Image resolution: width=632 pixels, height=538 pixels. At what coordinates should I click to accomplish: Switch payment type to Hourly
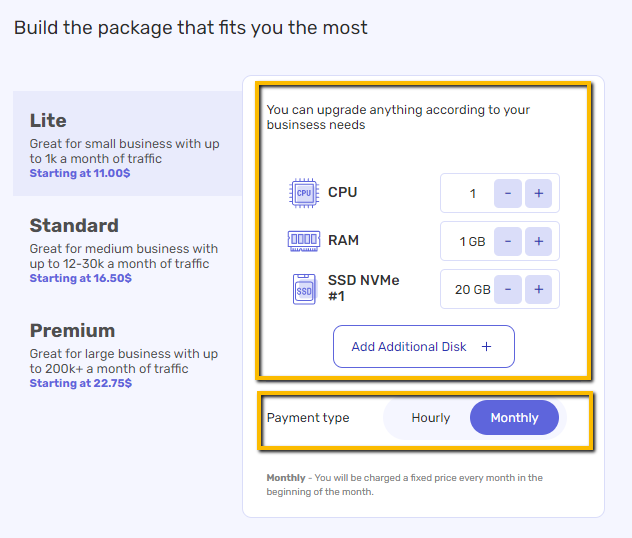pyautogui.click(x=430, y=418)
